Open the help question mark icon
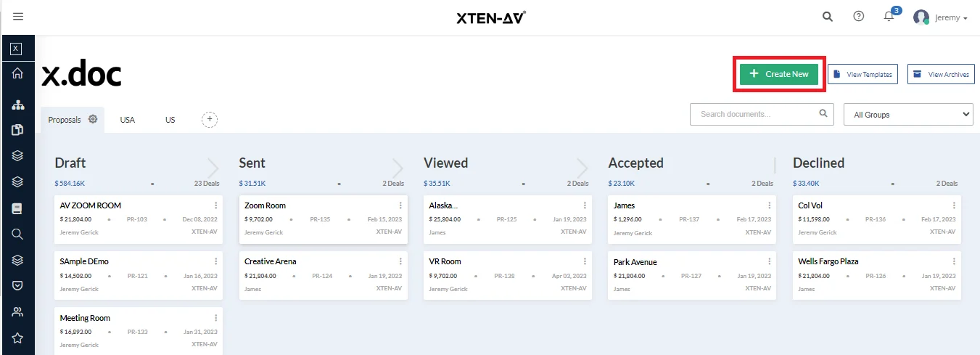This screenshot has width=980, height=355. 859,17
